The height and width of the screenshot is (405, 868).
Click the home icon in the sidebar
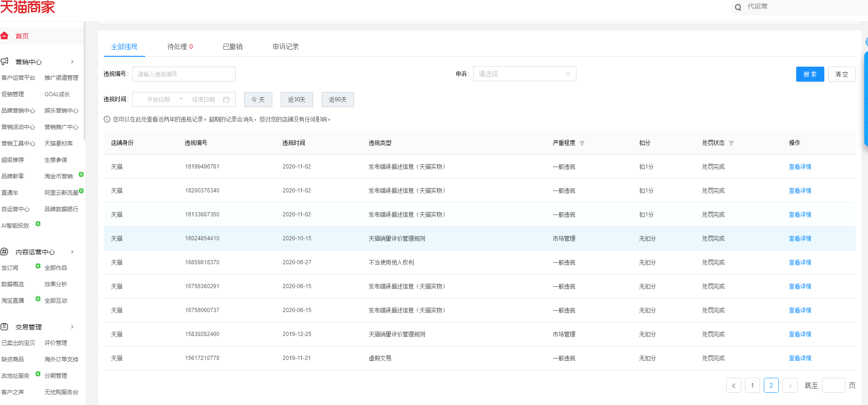tap(4, 36)
